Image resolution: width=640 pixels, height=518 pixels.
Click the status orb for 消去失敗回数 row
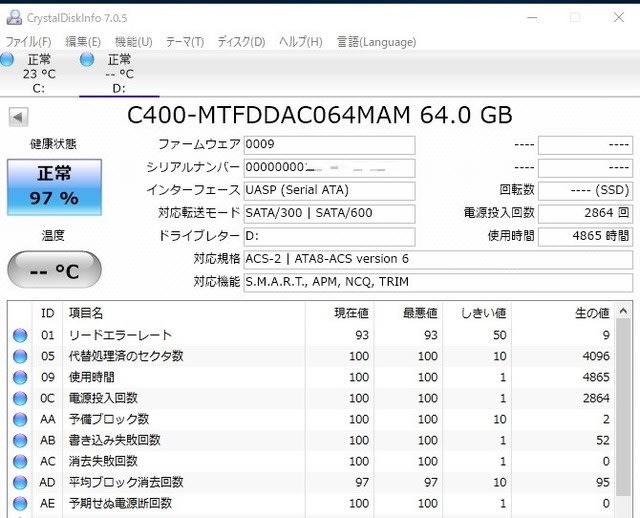[x=20, y=462]
